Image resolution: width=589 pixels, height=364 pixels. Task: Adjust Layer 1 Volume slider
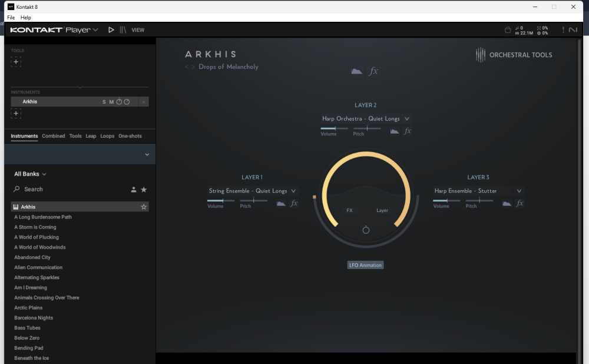click(x=221, y=201)
